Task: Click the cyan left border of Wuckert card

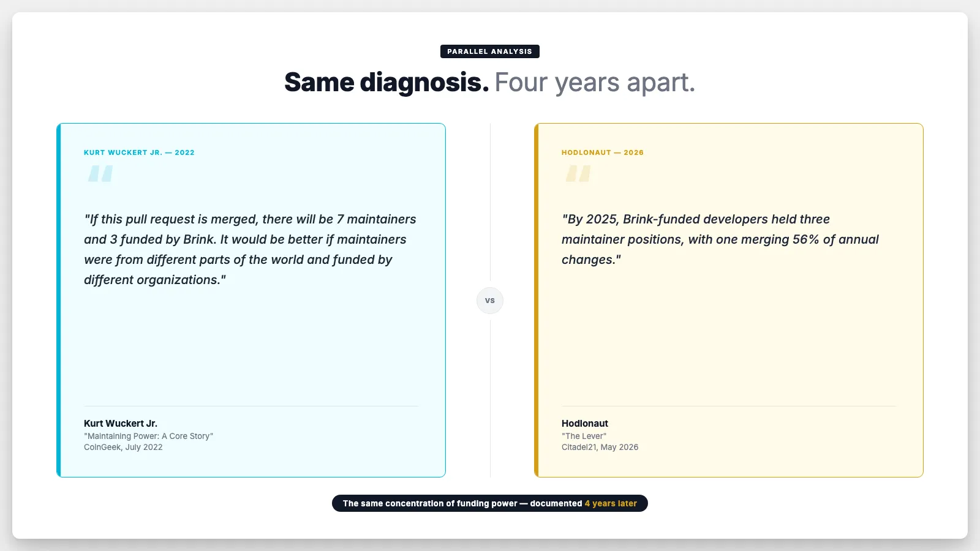Action: pos(59,300)
